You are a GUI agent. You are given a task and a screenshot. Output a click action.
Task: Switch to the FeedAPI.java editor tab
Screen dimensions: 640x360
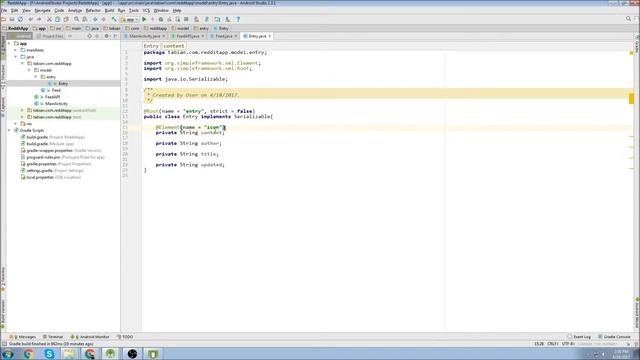188,36
